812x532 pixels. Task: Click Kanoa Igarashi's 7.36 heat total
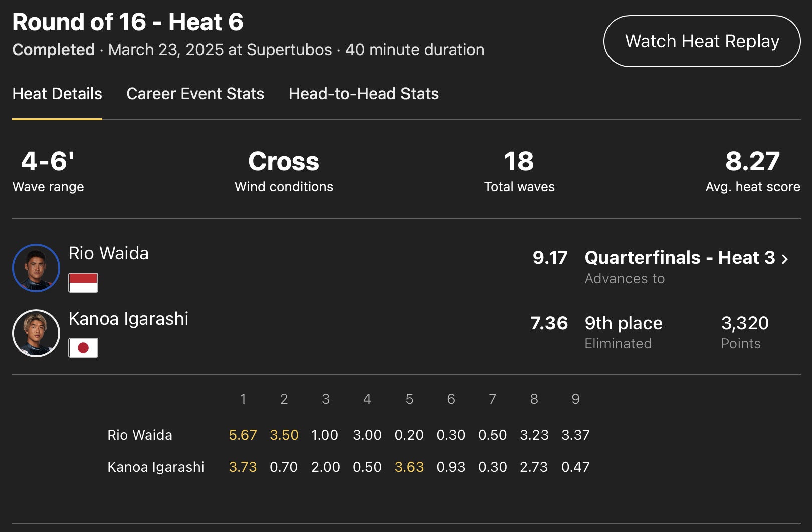tap(549, 323)
